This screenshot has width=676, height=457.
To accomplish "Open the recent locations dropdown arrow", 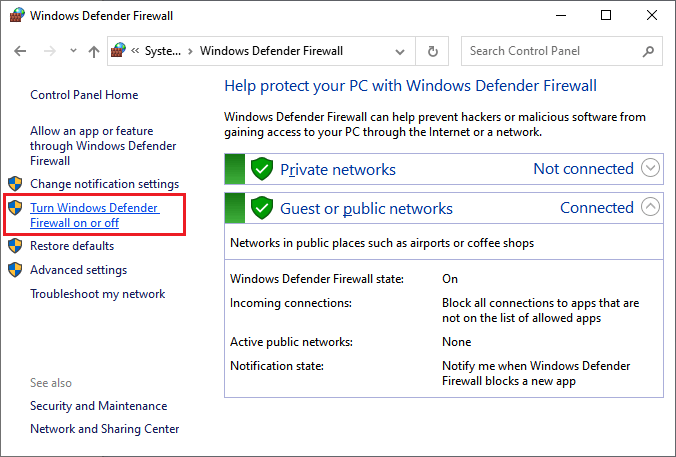I will (73, 51).
